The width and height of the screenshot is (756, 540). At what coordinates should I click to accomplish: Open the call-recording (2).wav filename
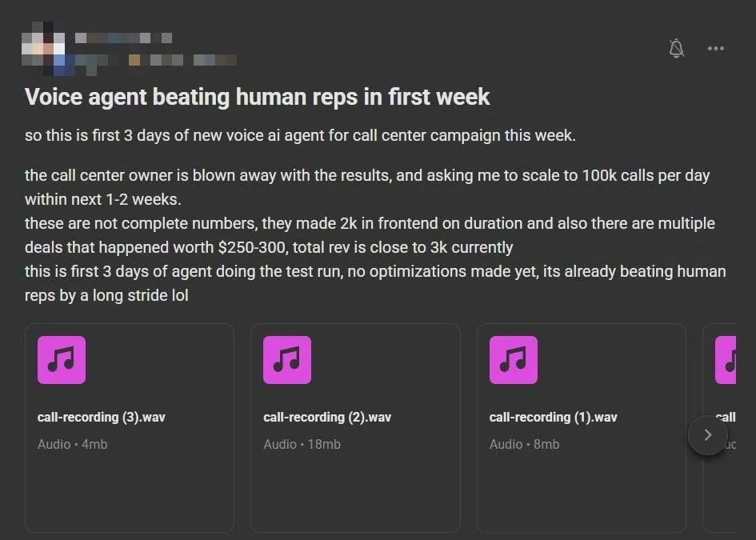(x=326, y=417)
